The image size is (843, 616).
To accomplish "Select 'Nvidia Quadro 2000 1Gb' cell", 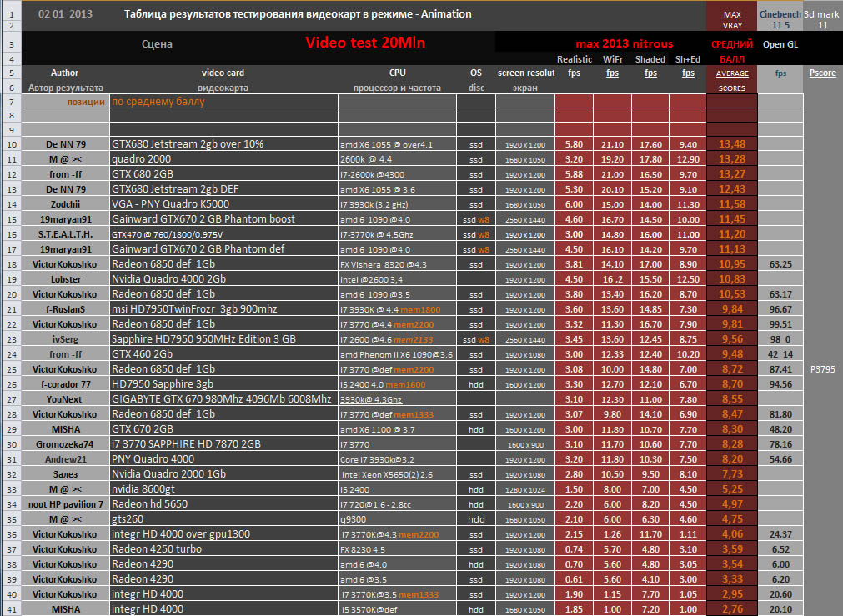I will 223,474.
